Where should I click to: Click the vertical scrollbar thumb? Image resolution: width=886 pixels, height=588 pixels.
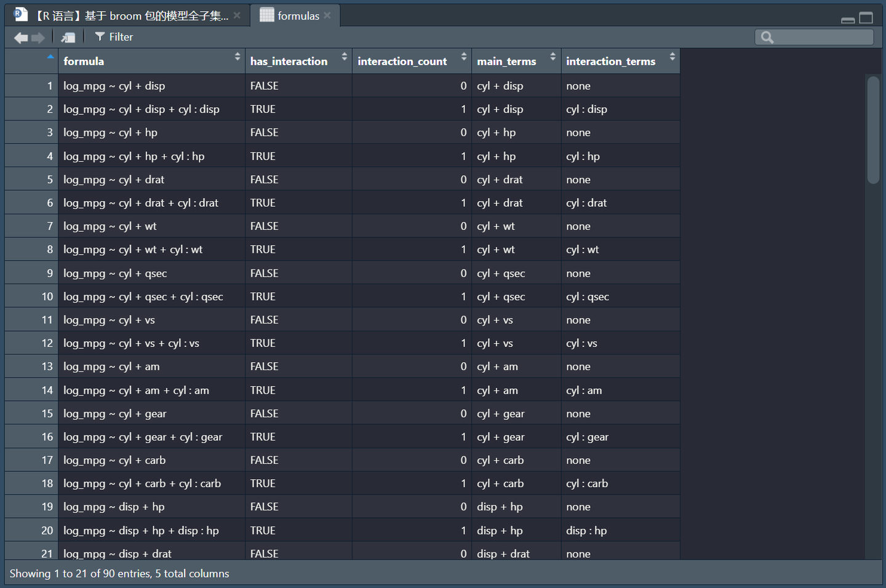click(x=873, y=129)
